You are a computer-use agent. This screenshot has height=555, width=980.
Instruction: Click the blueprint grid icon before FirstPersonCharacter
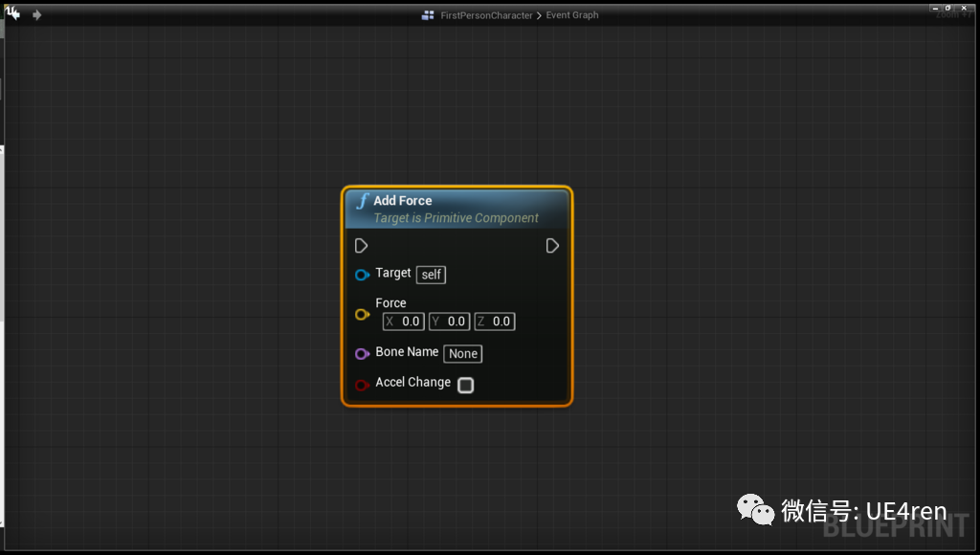click(x=428, y=14)
